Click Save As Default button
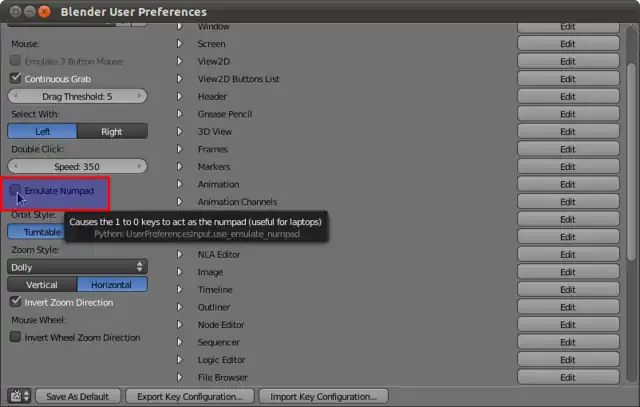The image size is (640, 407). click(78, 396)
